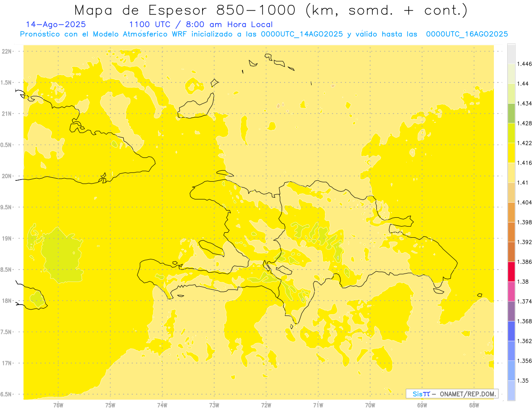Select the bright yellow legend swatch between 1.416 and 1.422
This screenshot has width=532, height=411.
click(x=511, y=153)
